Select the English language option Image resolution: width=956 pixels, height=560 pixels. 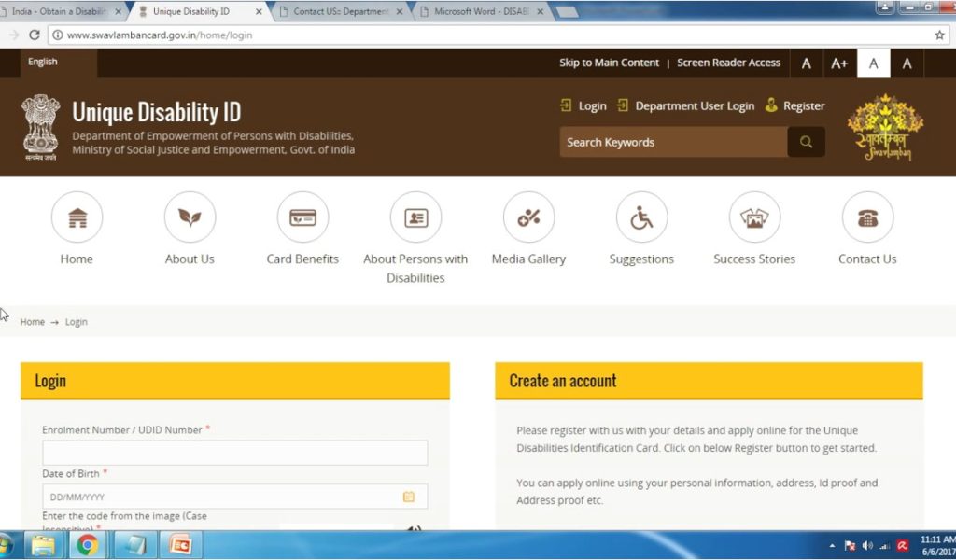pos(43,62)
